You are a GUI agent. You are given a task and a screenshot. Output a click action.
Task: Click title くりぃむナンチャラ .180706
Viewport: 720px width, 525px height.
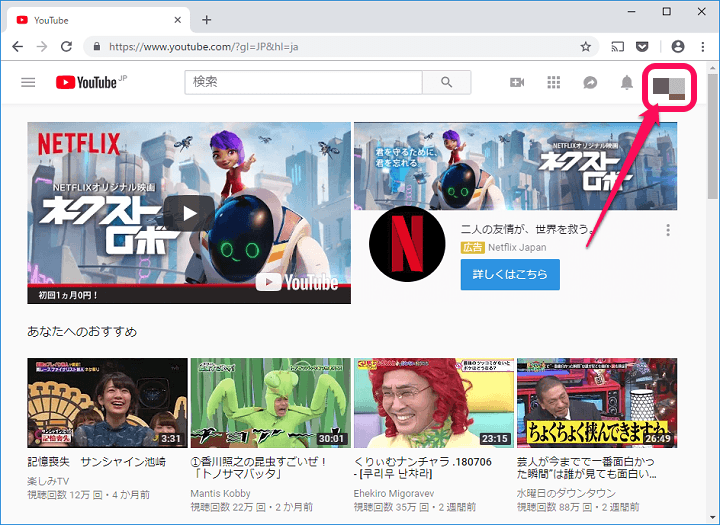[x=422, y=468]
